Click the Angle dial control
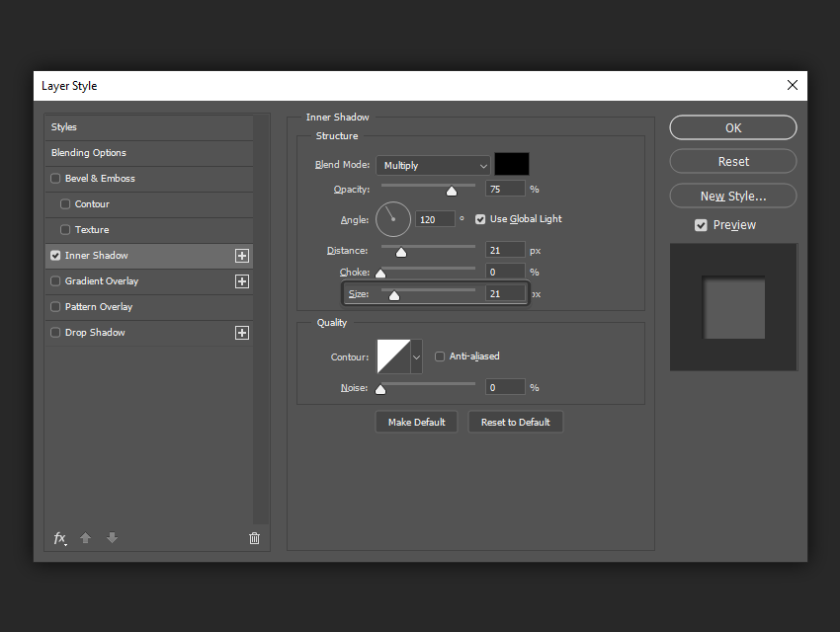Screen dimensions: 840x632 393,219
